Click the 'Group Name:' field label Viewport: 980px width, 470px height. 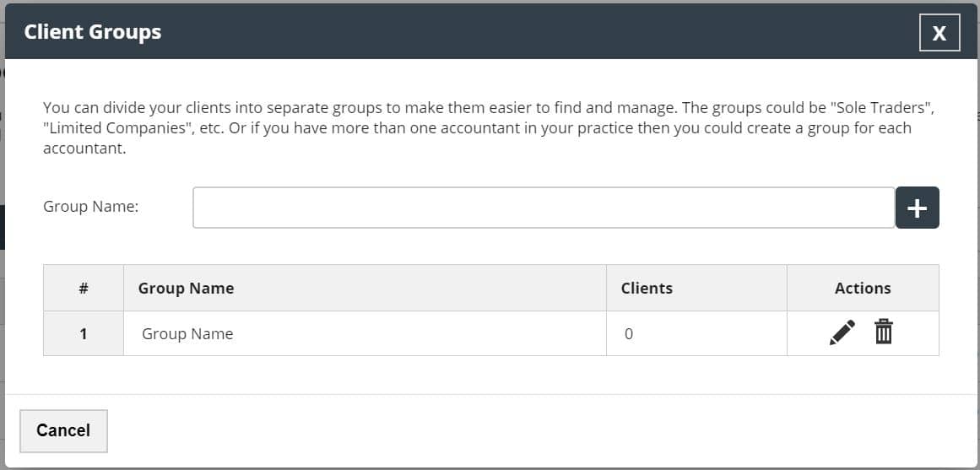(x=90, y=206)
